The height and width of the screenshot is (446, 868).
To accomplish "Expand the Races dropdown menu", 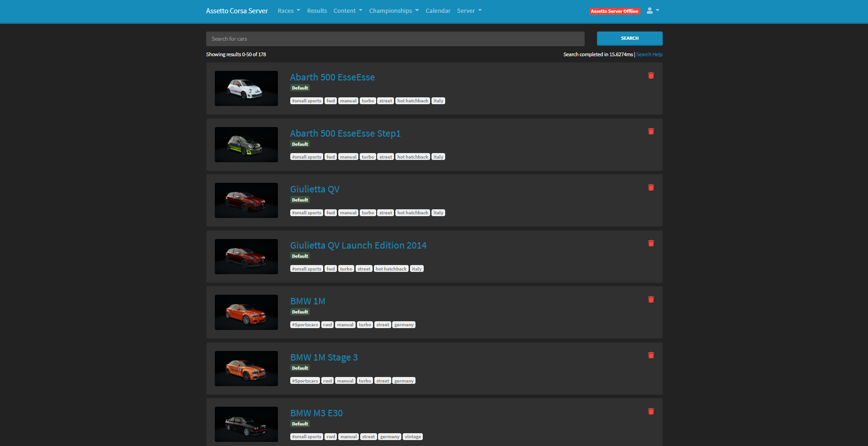I will [289, 11].
